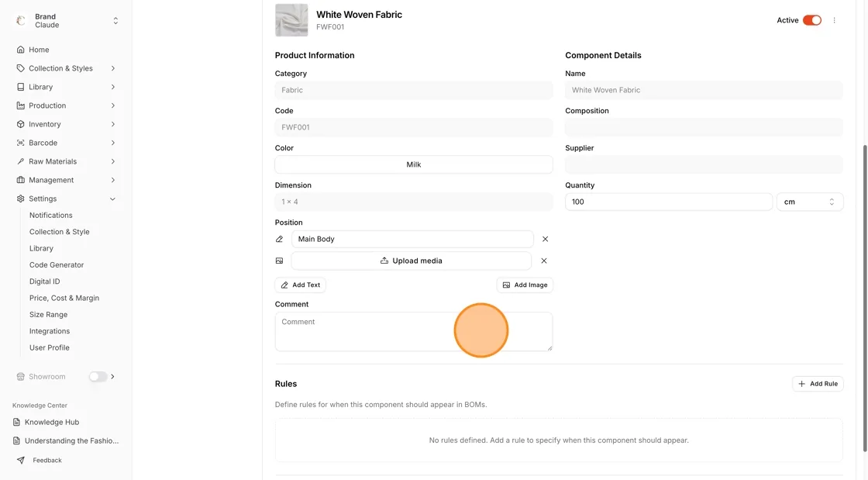Screen dimensions: 868x480
Task: Enable the Showroom toggle
Action: coord(98,376)
